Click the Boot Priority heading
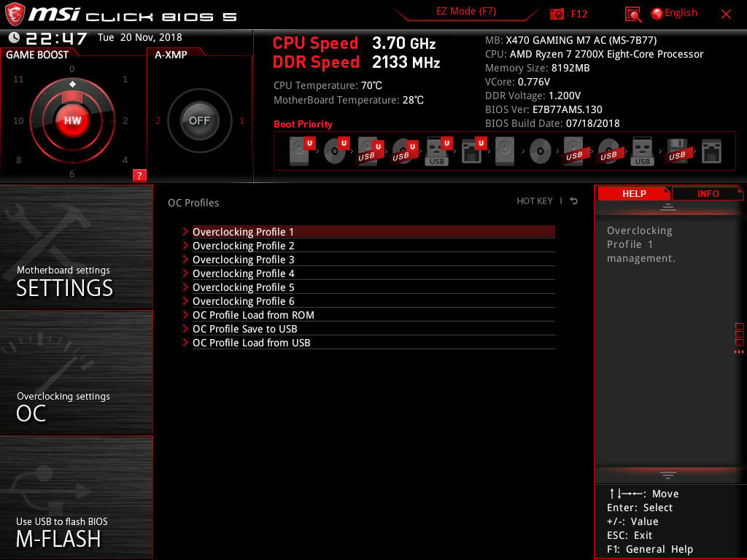Image resolution: width=747 pixels, height=560 pixels. click(303, 124)
